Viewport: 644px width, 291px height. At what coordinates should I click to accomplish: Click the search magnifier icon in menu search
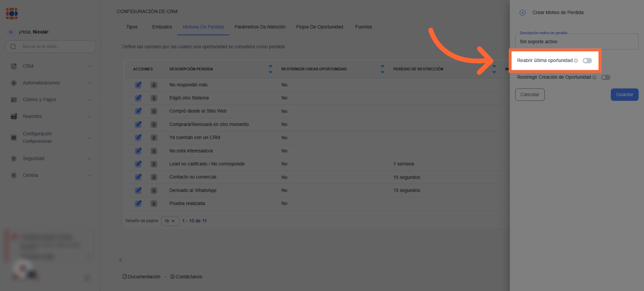[x=13, y=47]
